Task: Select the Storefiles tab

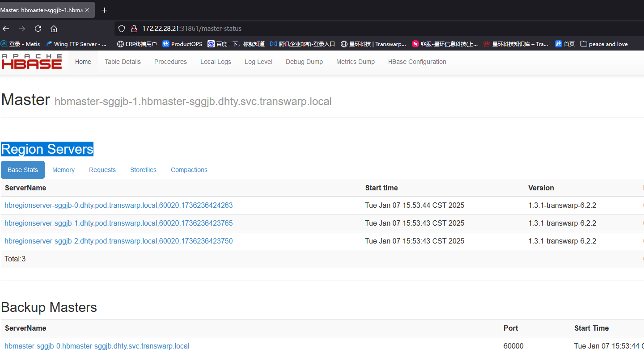Action: (143, 170)
